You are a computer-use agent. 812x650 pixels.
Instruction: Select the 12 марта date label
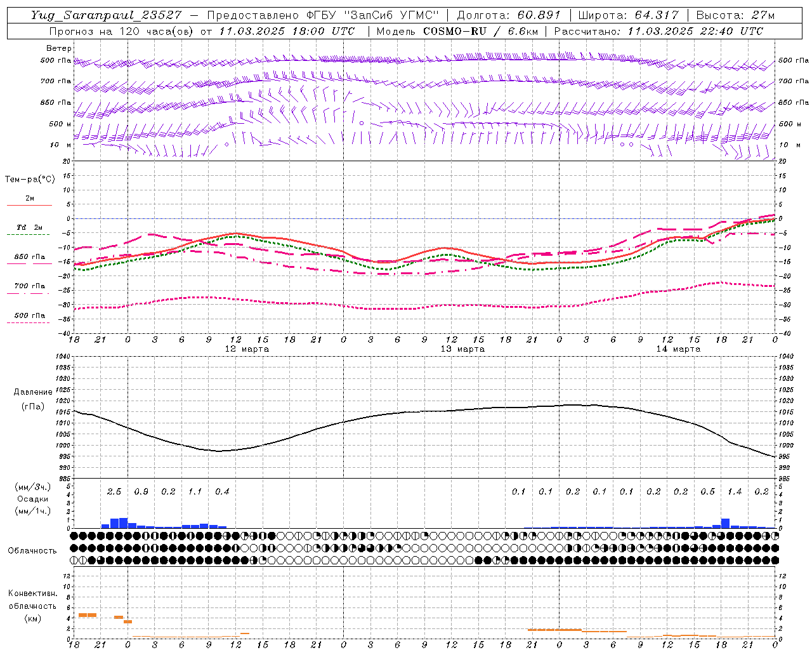[x=247, y=349]
